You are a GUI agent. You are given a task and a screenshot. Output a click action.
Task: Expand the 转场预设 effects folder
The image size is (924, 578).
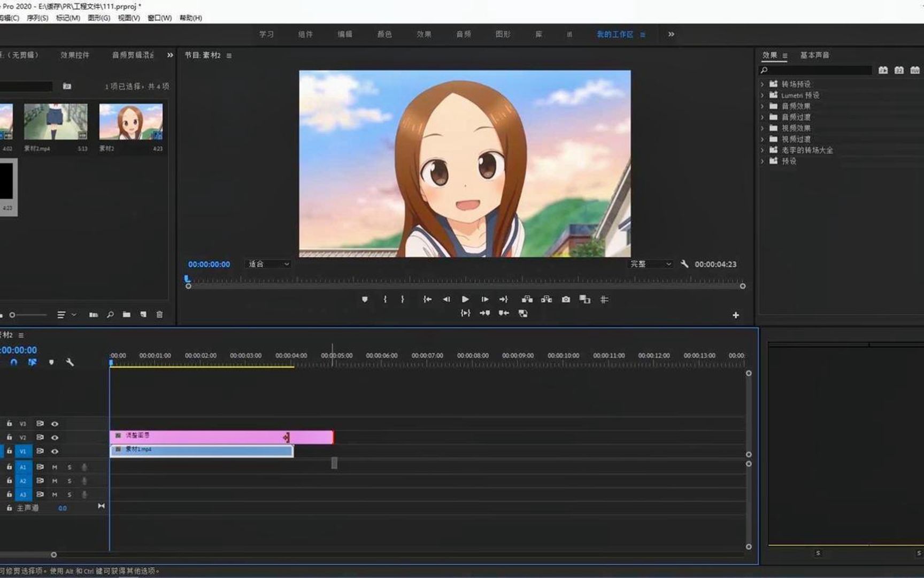[762, 84]
